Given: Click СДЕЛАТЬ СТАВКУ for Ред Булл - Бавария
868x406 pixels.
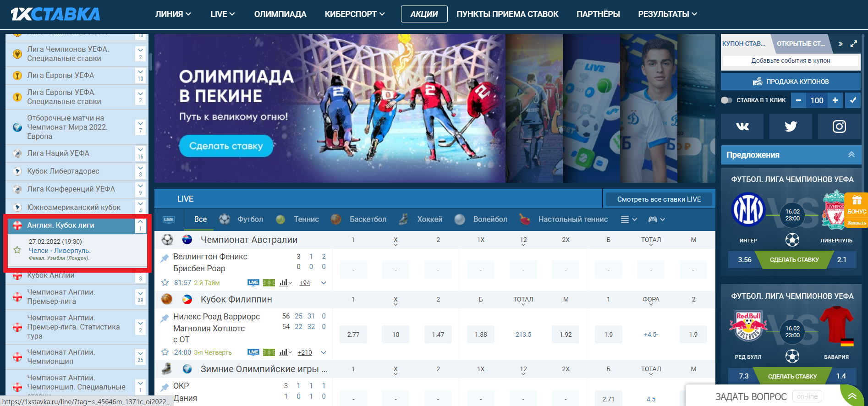Looking at the screenshot, I should tap(792, 377).
